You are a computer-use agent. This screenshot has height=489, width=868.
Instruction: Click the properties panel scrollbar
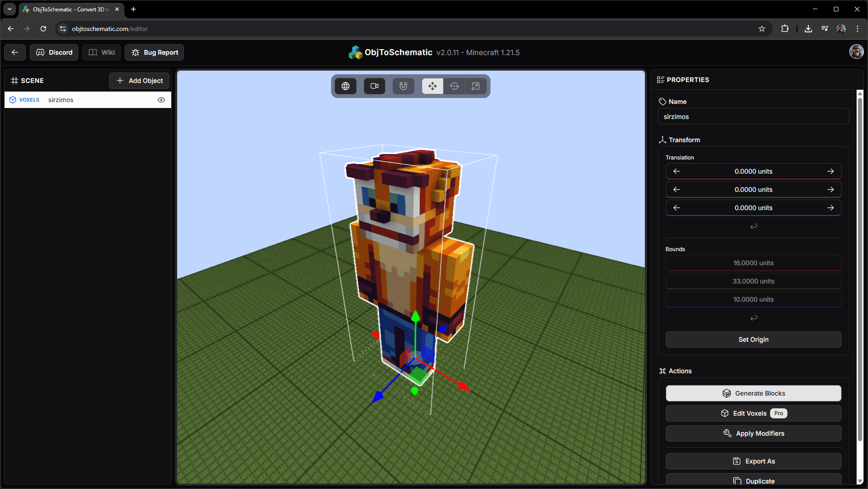point(860,269)
